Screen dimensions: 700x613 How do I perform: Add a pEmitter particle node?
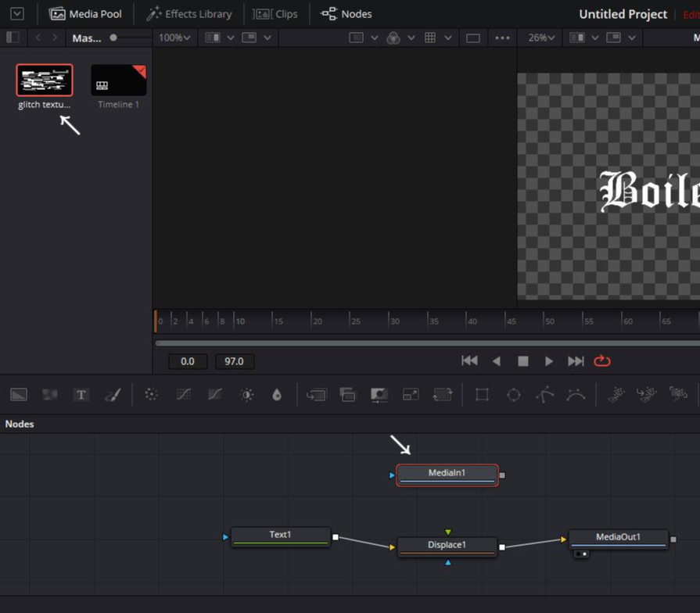616,395
